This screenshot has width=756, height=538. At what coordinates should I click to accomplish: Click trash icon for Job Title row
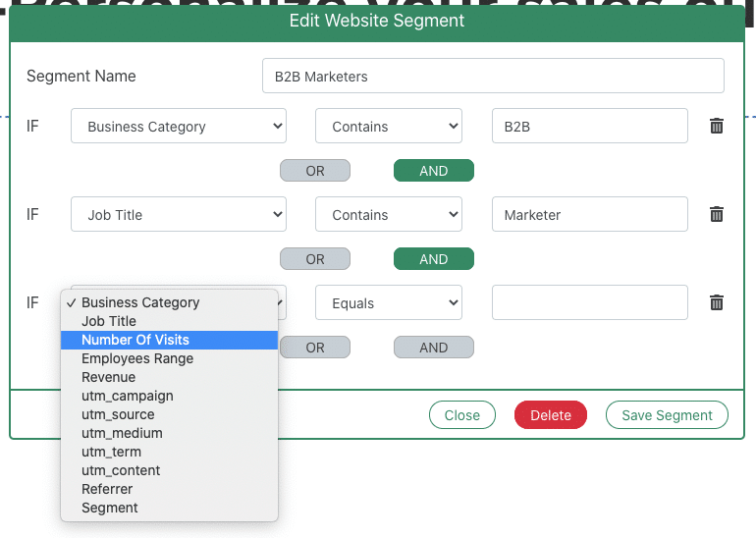pyautogui.click(x=717, y=214)
